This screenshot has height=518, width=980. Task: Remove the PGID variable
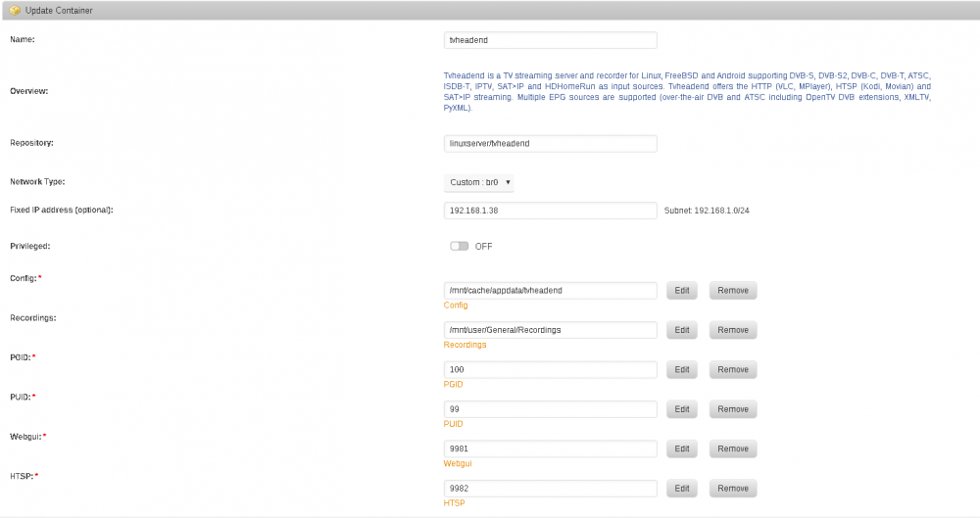732,369
